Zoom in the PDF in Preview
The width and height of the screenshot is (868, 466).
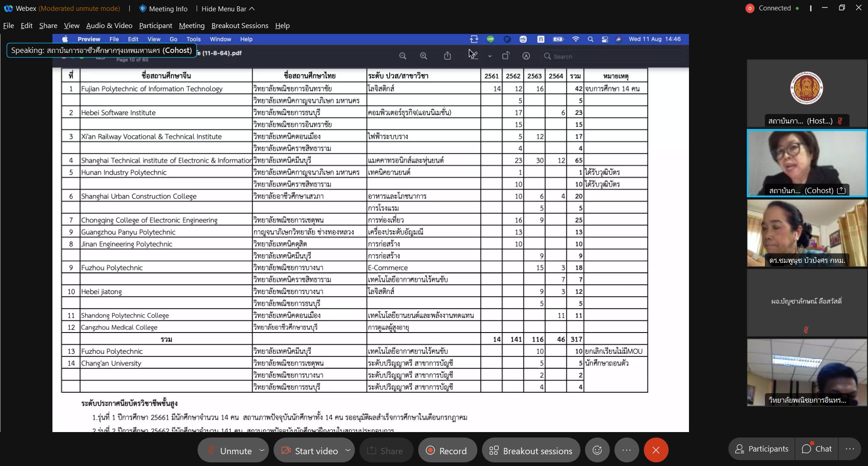(x=423, y=56)
